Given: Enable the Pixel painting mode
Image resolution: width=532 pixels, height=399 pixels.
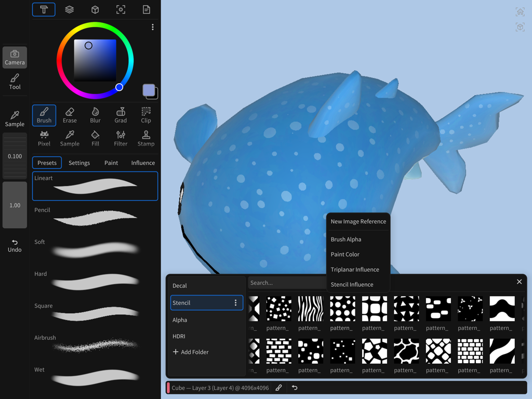Looking at the screenshot, I should (44, 138).
